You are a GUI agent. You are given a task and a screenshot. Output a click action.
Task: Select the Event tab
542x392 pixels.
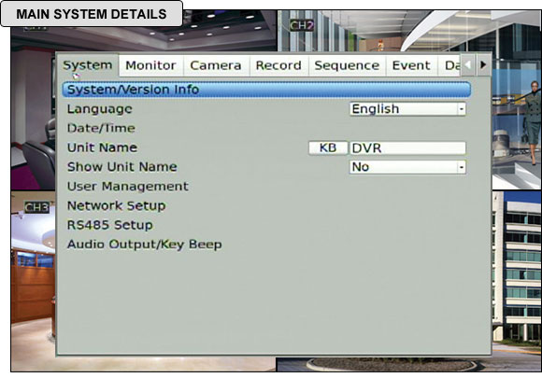point(411,65)
